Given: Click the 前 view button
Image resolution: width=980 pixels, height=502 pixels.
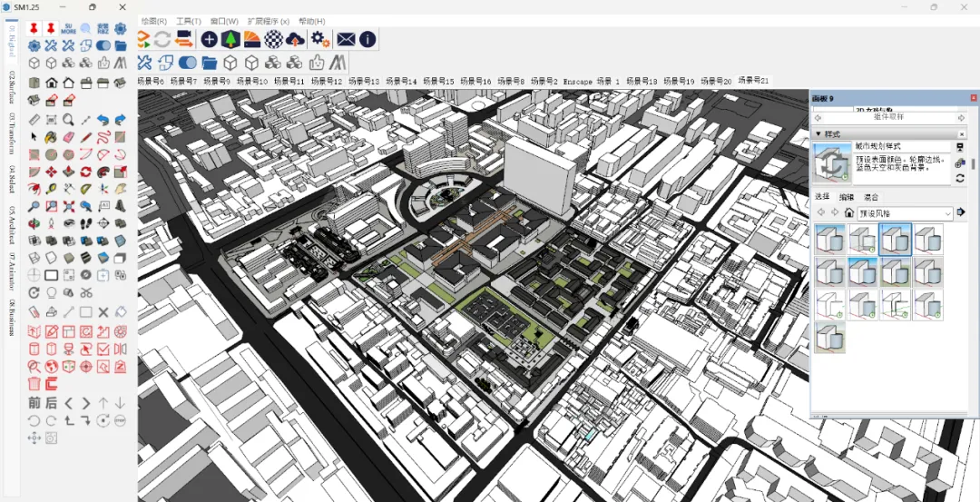Looking at the screenshot, I should click(34, 403).
